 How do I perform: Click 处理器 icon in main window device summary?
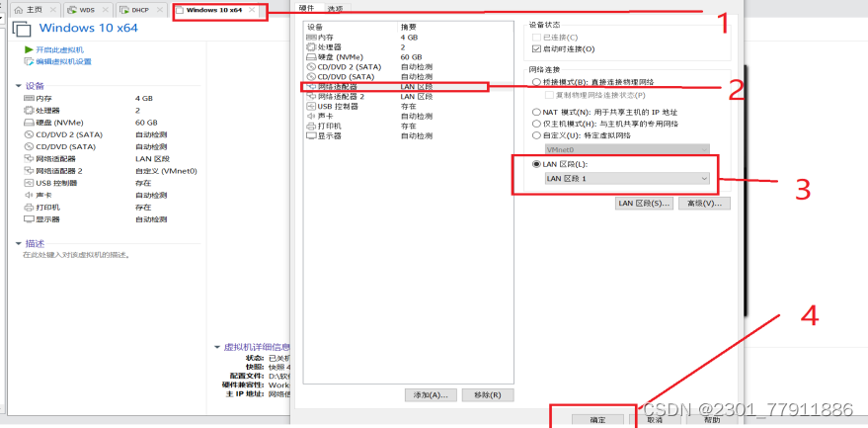[29, 111]
